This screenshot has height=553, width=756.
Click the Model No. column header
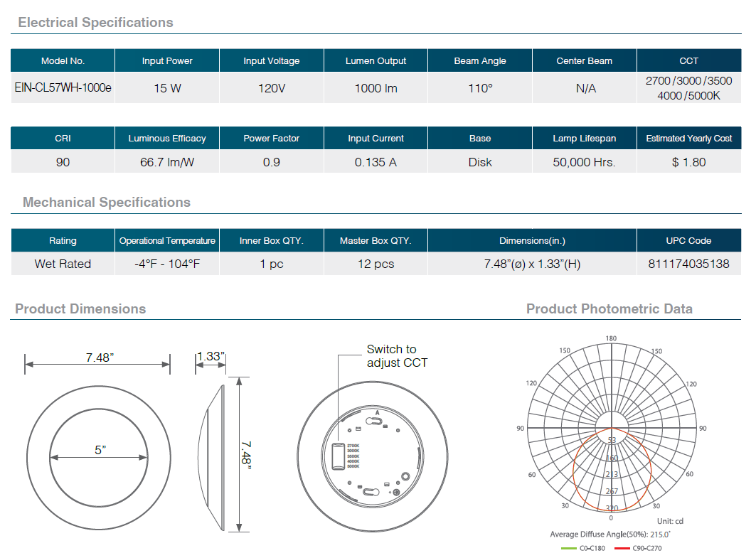pos(63,61)
